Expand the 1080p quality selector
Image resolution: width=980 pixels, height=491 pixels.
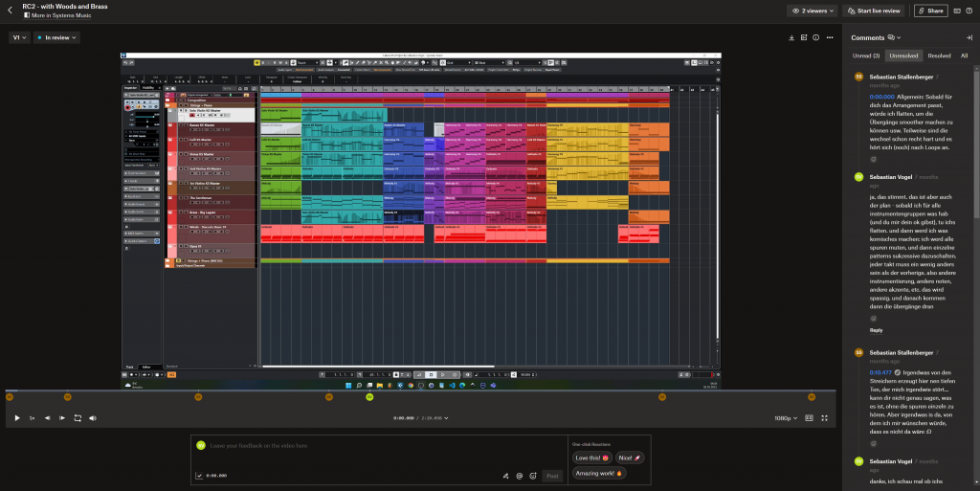785,418
